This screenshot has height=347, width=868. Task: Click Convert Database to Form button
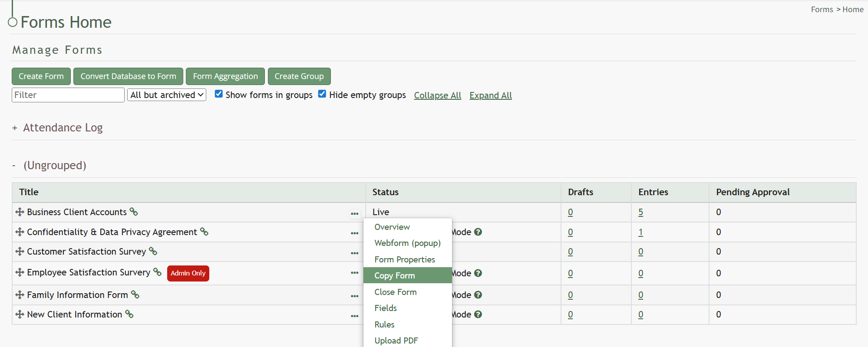pos(128,76)
